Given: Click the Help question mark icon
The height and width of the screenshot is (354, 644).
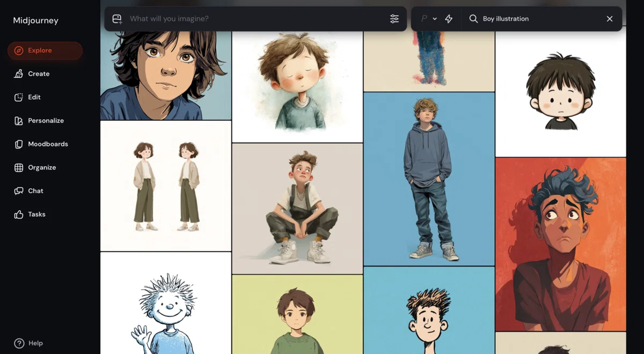Looking at the screenshot, I should click(x=19, y=343).
